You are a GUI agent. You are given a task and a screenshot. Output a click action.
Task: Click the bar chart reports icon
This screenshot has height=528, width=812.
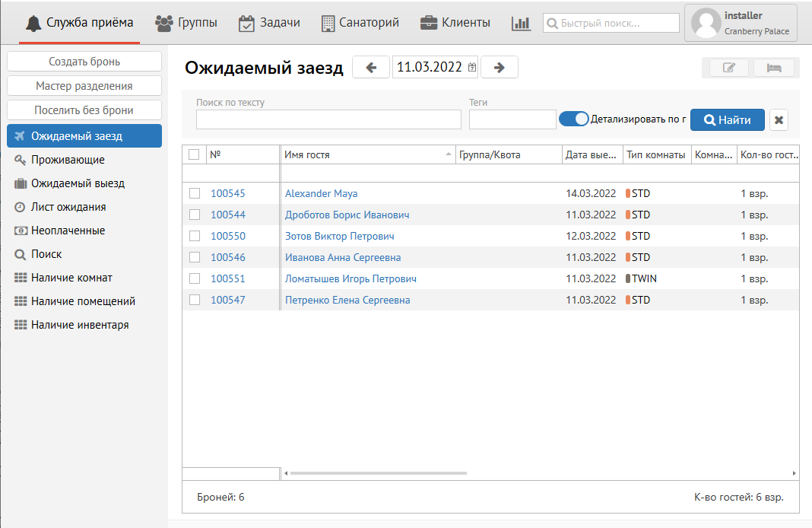click(x=521, y=23)
